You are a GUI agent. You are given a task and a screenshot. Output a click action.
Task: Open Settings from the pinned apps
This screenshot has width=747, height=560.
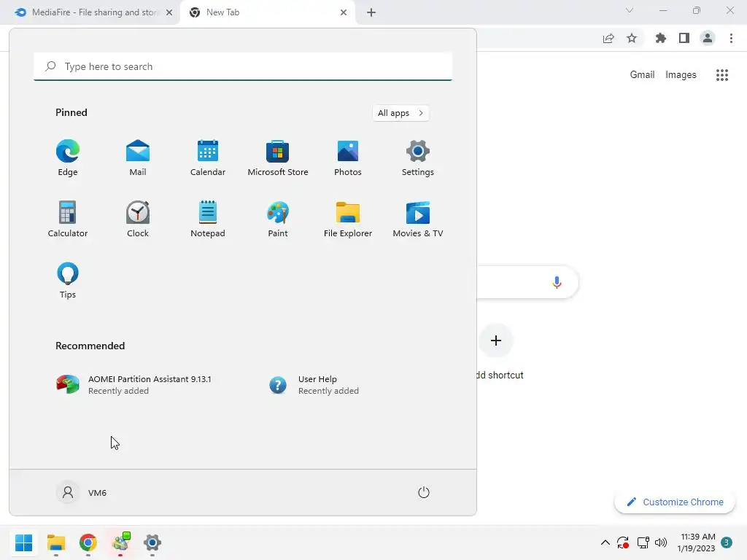(418, 158)
